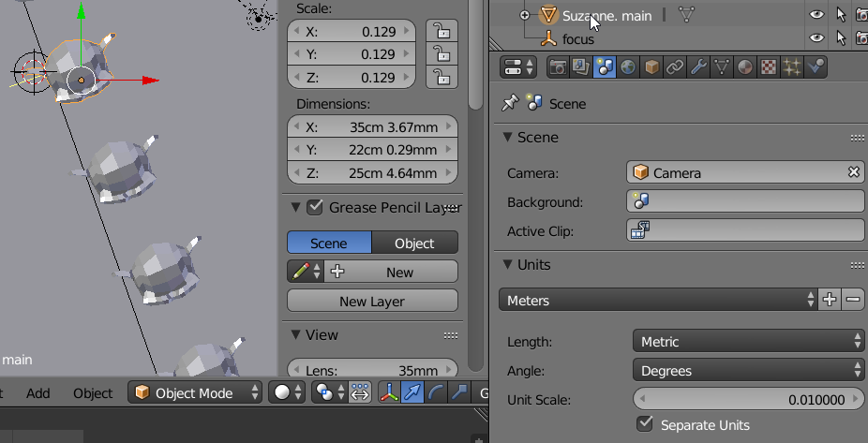Collapse the Scene panel

click(x=508, y=137)
